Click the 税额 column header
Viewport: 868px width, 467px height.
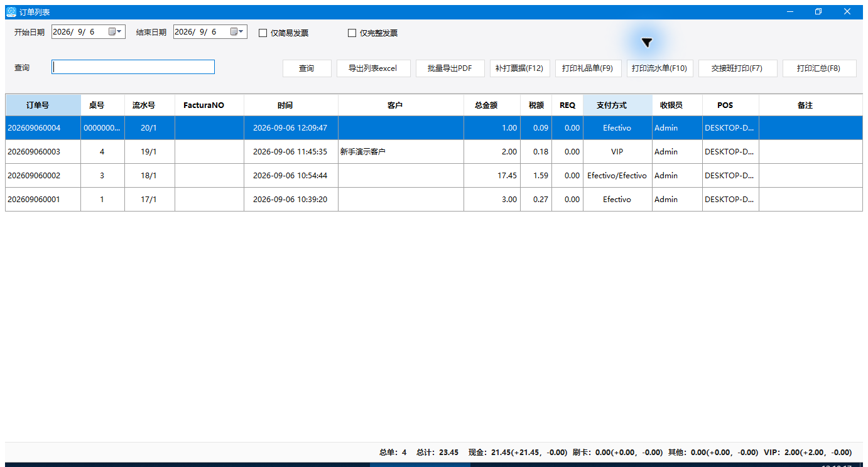click(x=536, y=105)
